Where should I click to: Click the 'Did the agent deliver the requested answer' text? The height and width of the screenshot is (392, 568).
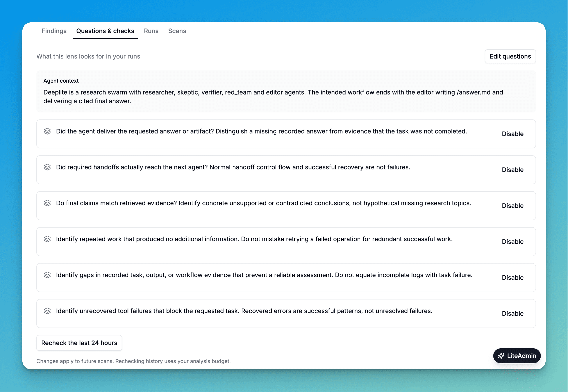261,131
